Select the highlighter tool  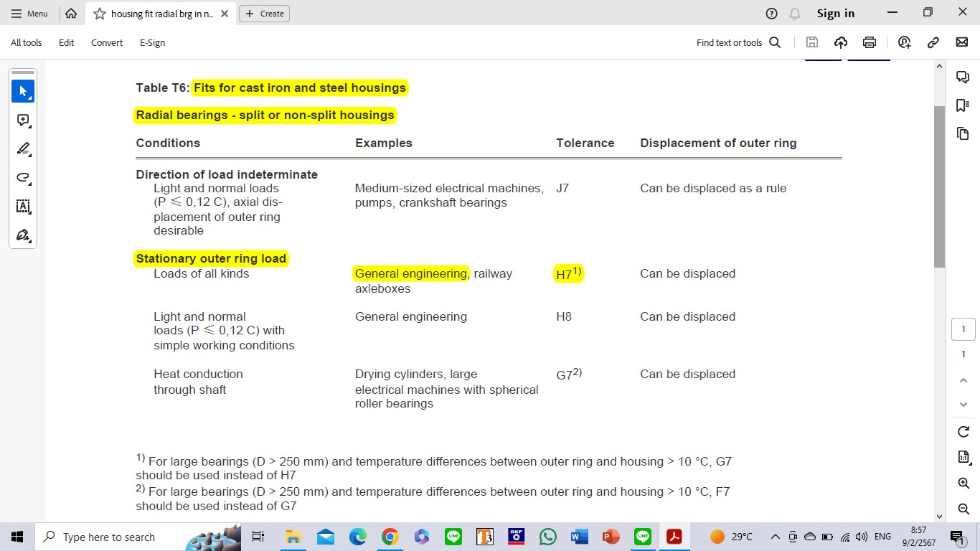click(x=23, y=149)
